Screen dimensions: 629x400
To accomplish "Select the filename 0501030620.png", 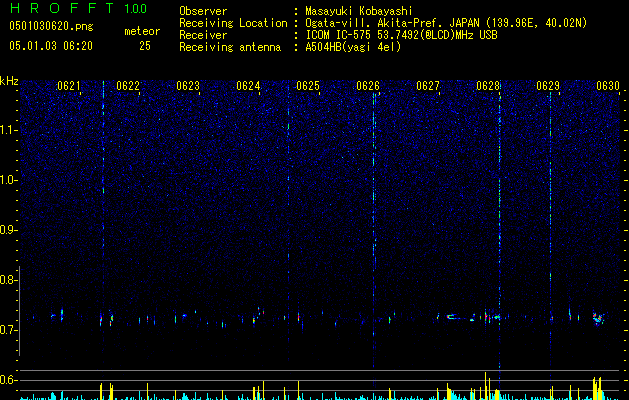I will [51, 26].
